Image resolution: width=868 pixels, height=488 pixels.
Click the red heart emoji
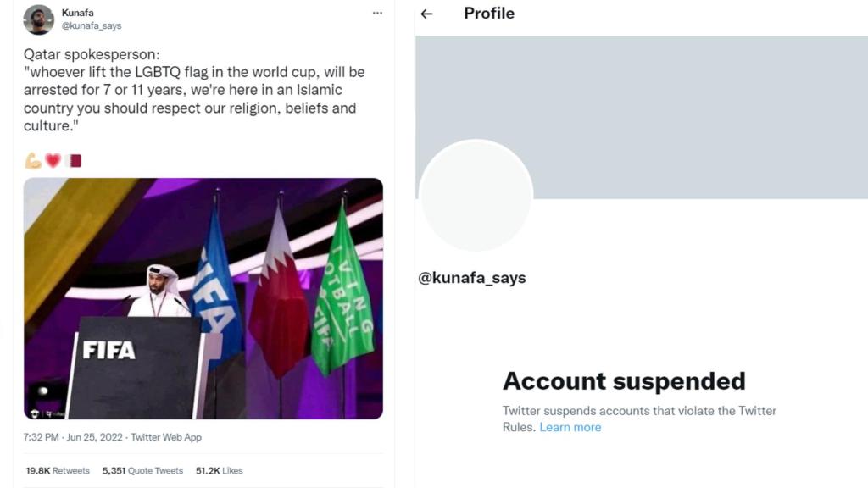click(53, 160)
